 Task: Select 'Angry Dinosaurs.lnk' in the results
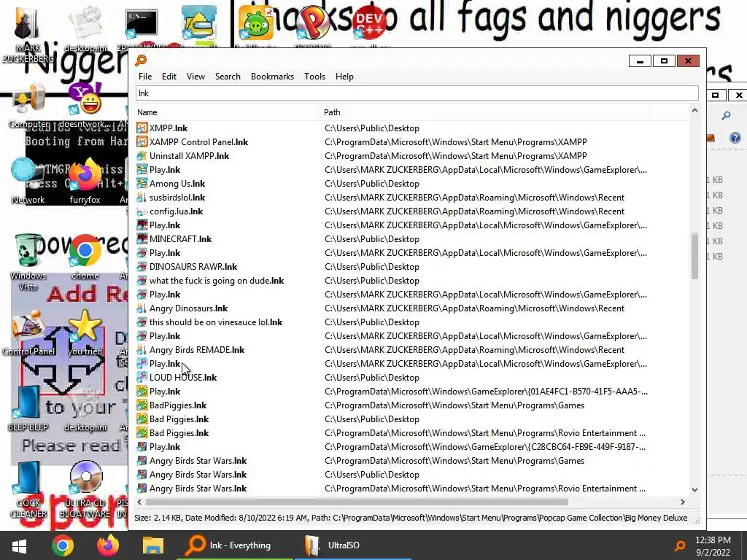(x=189, y=308)
